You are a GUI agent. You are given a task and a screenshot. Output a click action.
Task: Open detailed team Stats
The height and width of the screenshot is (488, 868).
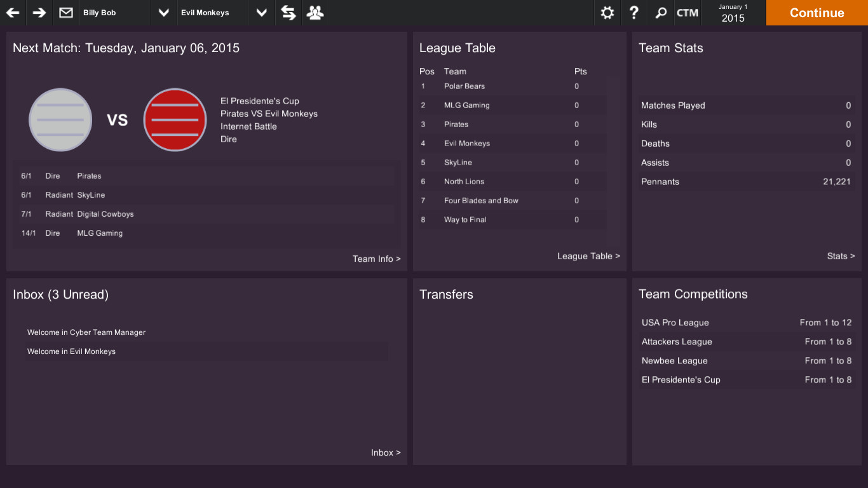coord(840,256)
